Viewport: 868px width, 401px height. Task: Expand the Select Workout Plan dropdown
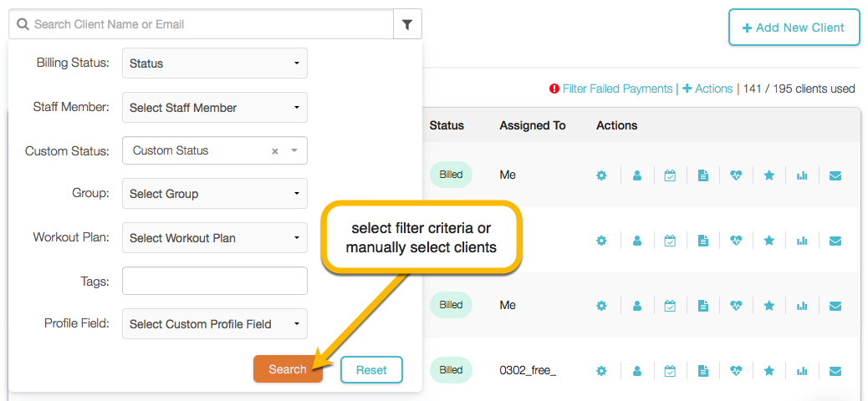click(x=215, y=238)
